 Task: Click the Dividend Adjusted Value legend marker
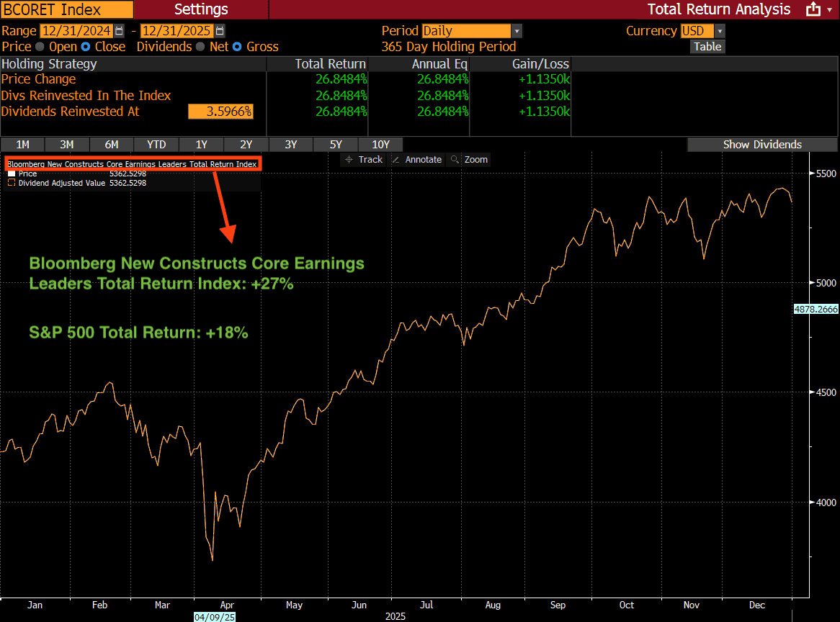tap(11, 183)
